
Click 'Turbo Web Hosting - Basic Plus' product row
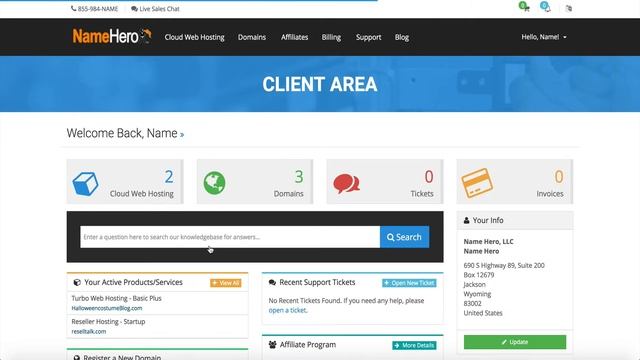click(116, 298)
